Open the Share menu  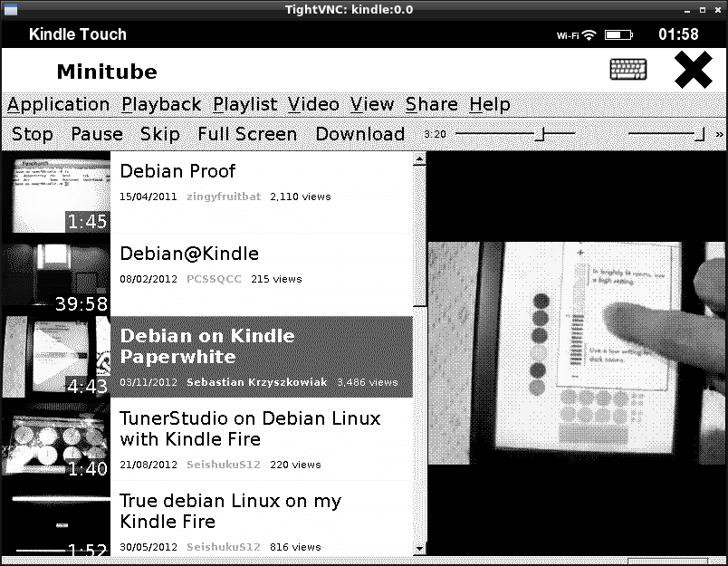(x=432, y=105)
